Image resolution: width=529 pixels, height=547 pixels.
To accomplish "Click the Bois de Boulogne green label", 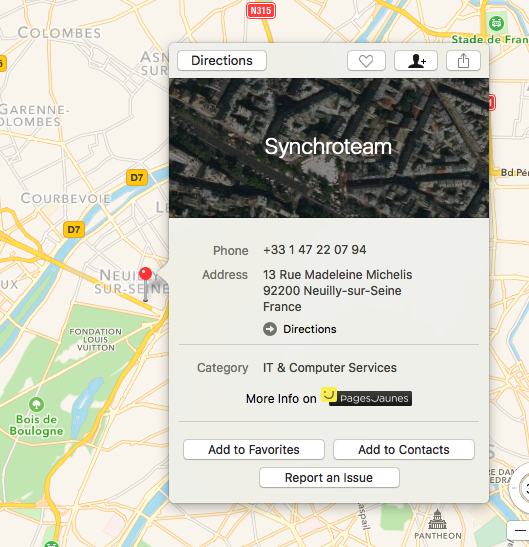I will [36, 425].
